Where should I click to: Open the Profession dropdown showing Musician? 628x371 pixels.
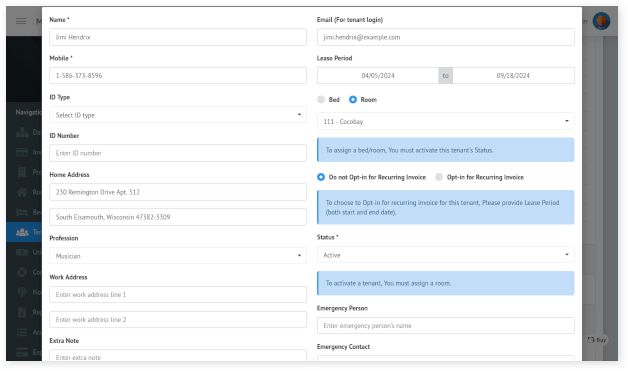pyautogui.click(x=178, y=256)
